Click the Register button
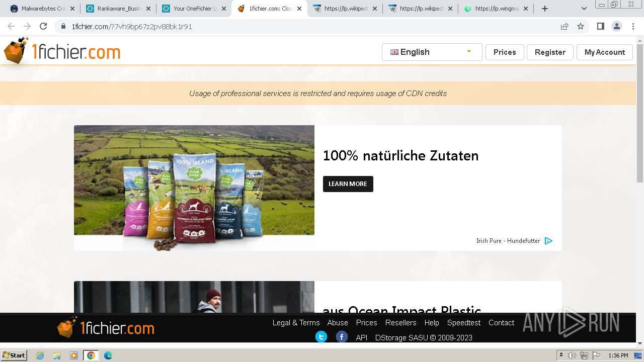Viewport: 644px width, 362px height. [x=550, y=52]
